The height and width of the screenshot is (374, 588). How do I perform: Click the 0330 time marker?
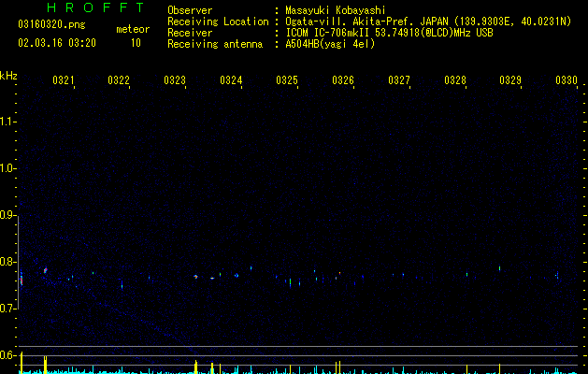(566, 79)
